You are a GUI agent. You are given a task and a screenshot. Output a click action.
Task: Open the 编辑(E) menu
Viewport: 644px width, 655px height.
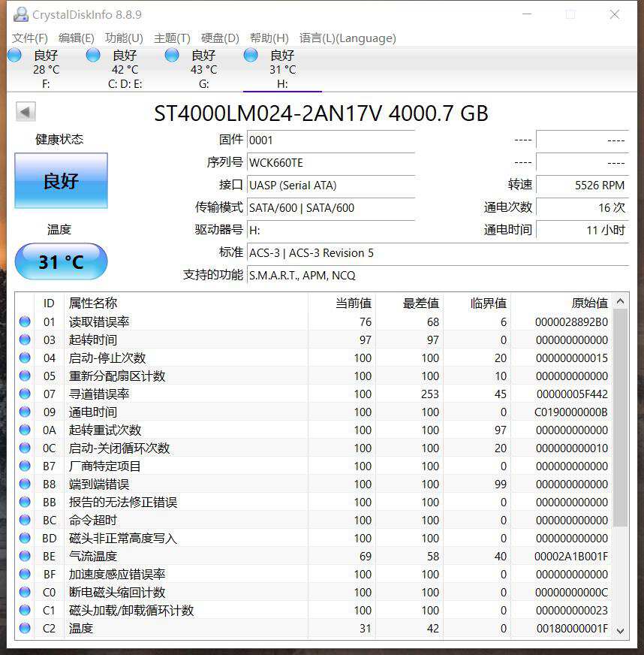77,38
